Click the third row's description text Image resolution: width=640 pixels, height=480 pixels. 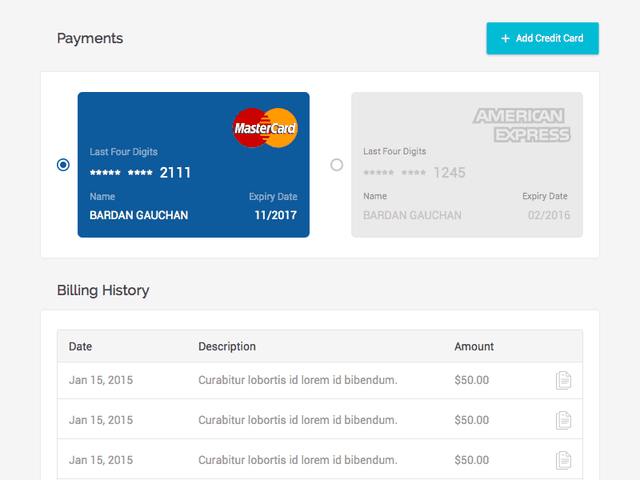point(298,460)
